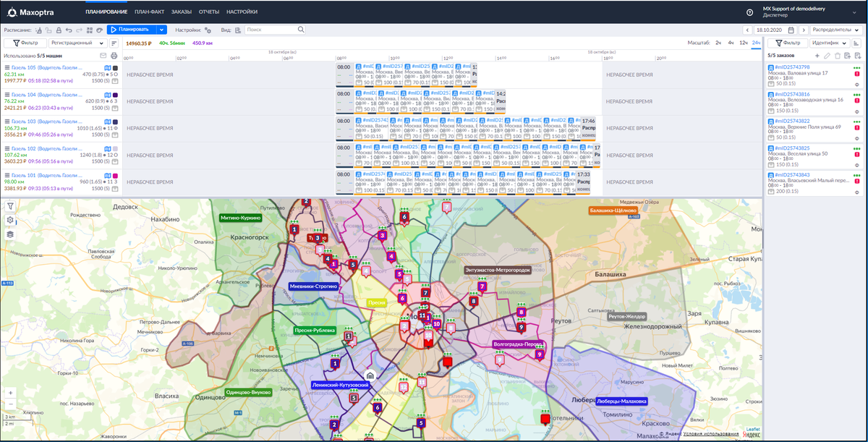Click the open padlock unlock-schedule icon

pos(48,30)
